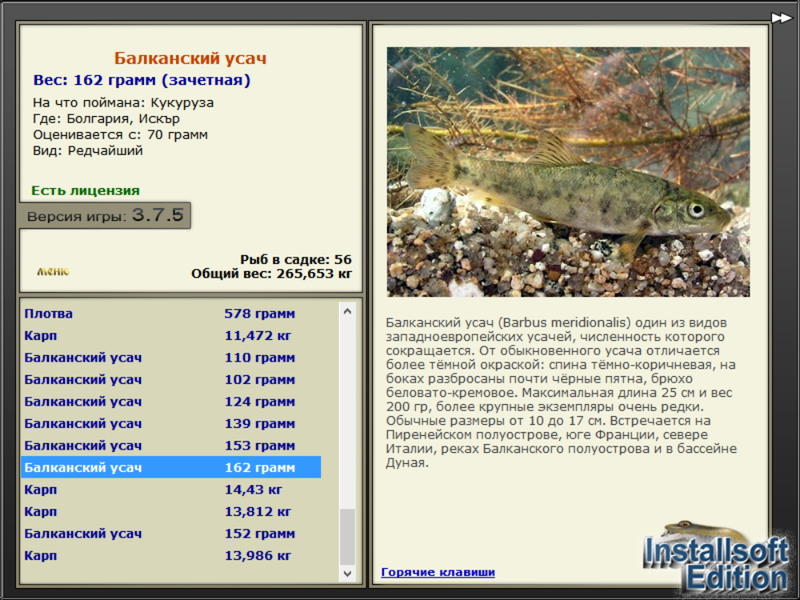Click the Версия игры 3.7.5 label
The image size is (800, 600).
(105, 215)
